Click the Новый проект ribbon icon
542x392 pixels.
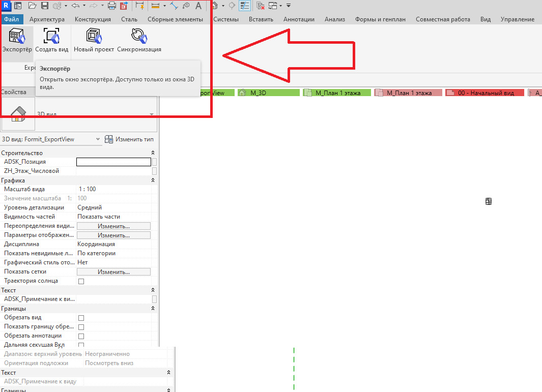(x=94, y=40)
